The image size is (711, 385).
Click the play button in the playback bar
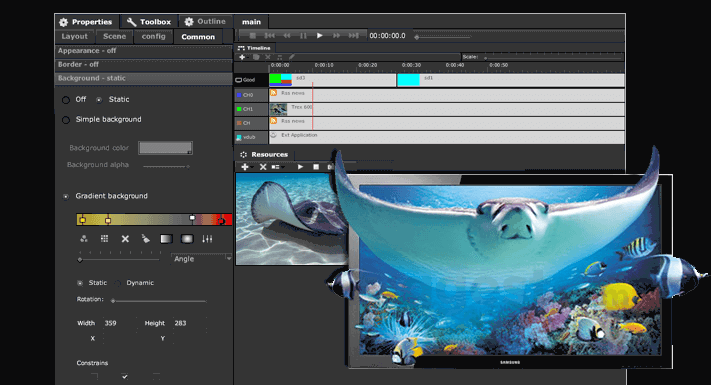(320, 35)
